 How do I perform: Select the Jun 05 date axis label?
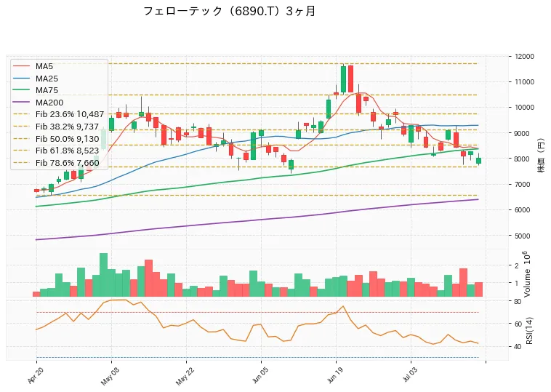[x=260, y=375]
